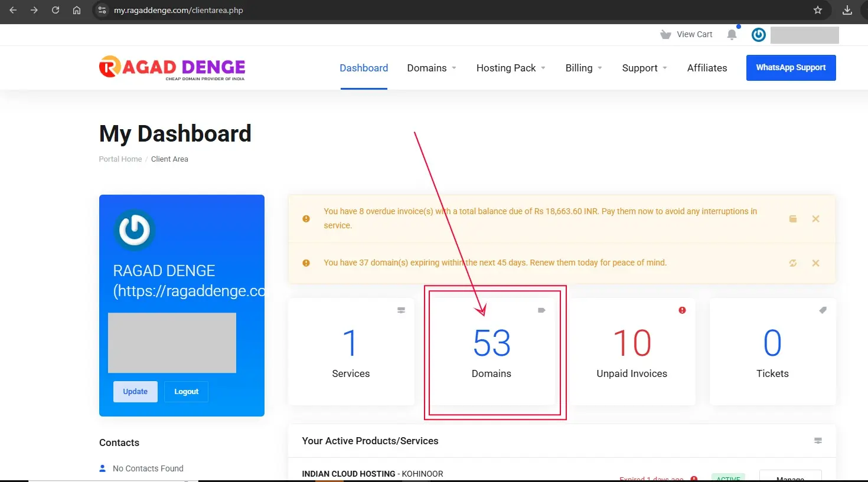Click the My Dashboard heading
868x482 pixels.
tap(175, 134)
